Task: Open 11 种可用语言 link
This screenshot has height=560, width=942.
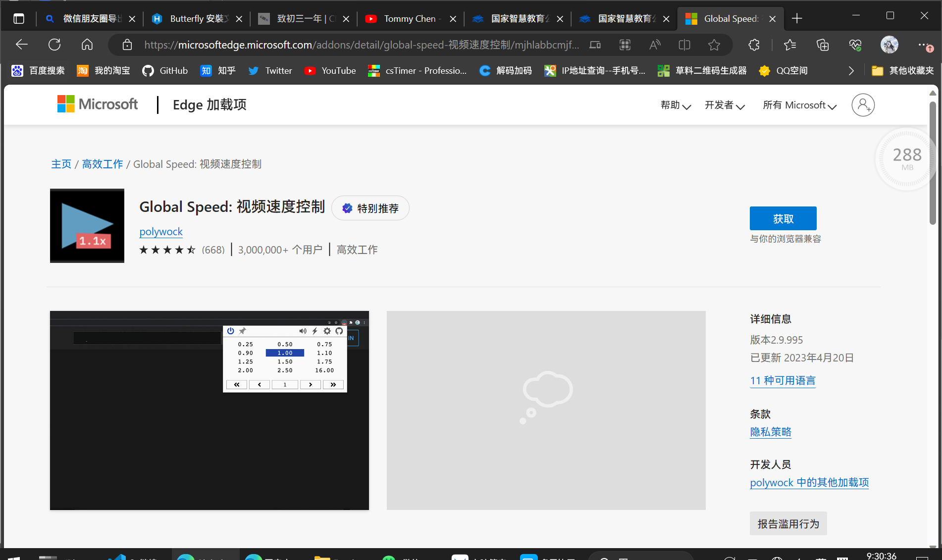Action: click(x=783, y=380)
